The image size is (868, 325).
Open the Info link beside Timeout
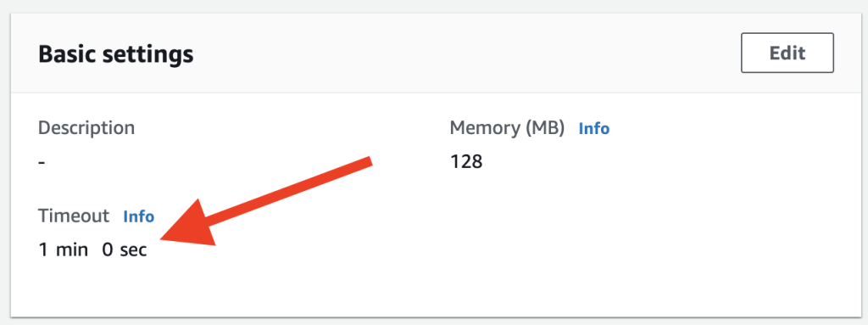pos(138,216)
